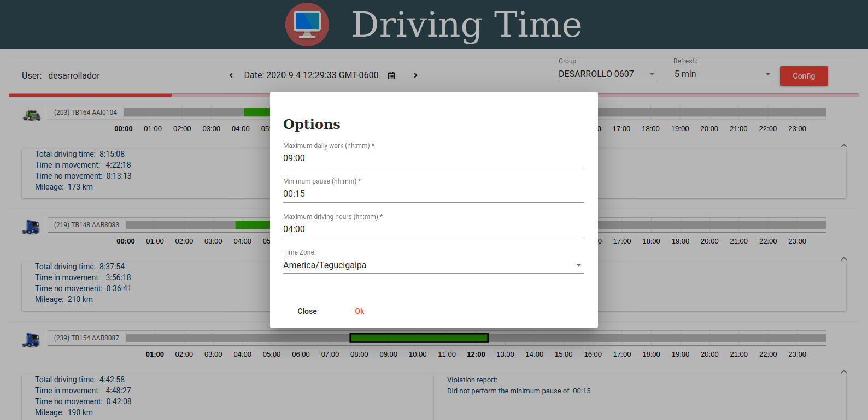
Task: Click Total driving time 4:42:58
Action: pyautogui.click(x=80, y=380)
